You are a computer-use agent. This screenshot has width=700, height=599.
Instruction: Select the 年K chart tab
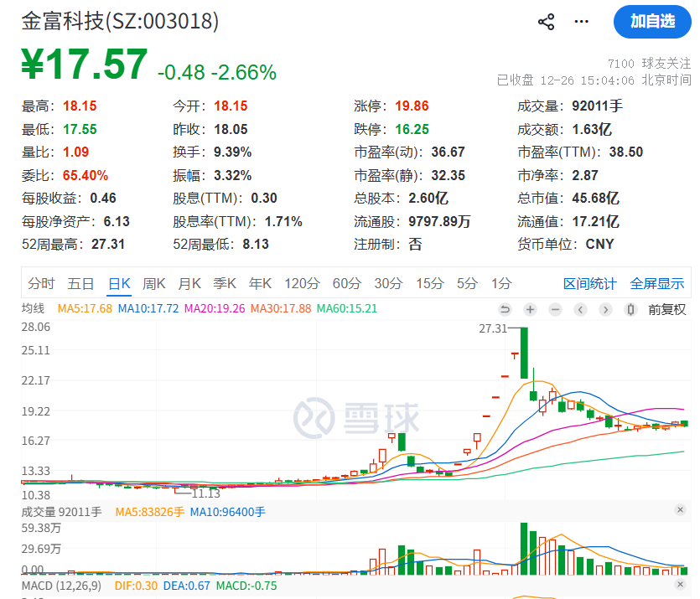260,283
